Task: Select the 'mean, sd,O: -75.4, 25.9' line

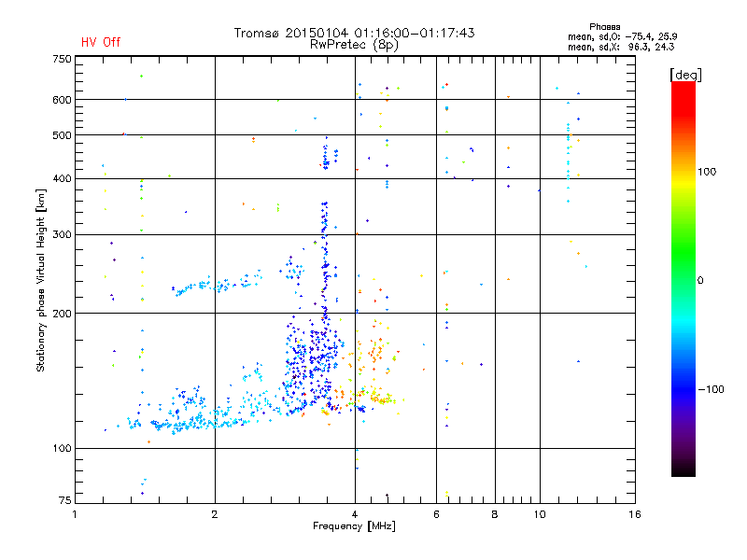Action: point(622,36)
